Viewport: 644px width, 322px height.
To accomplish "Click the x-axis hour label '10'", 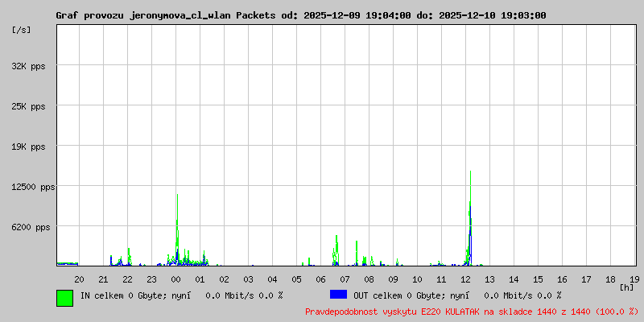I will (417, 279).
